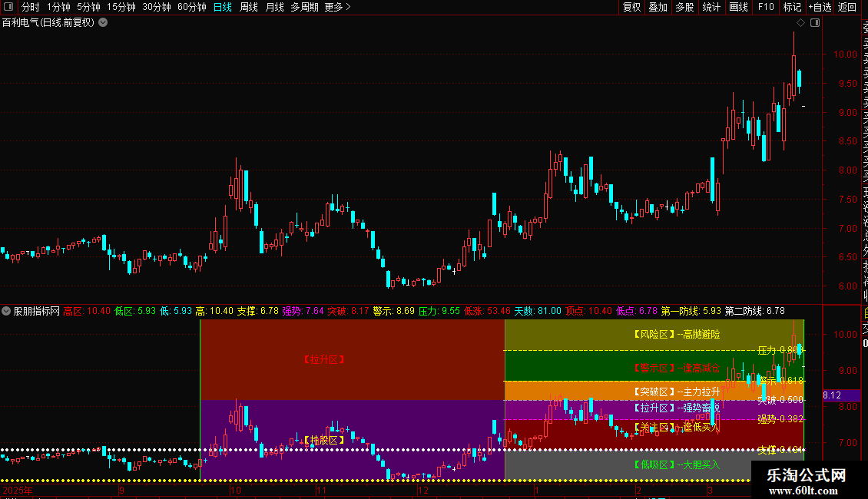
Task: Click the 标记 mark button
Action: coord(792,7)
